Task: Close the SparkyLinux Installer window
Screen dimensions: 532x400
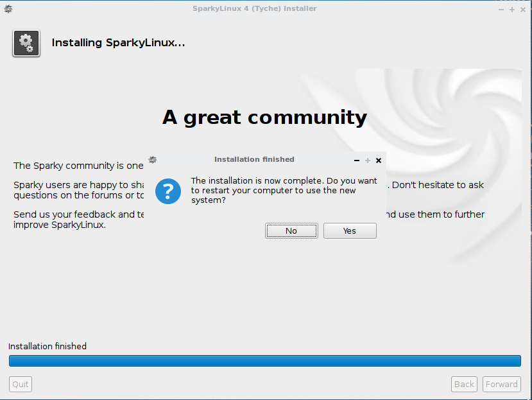Action: (523, 10)
